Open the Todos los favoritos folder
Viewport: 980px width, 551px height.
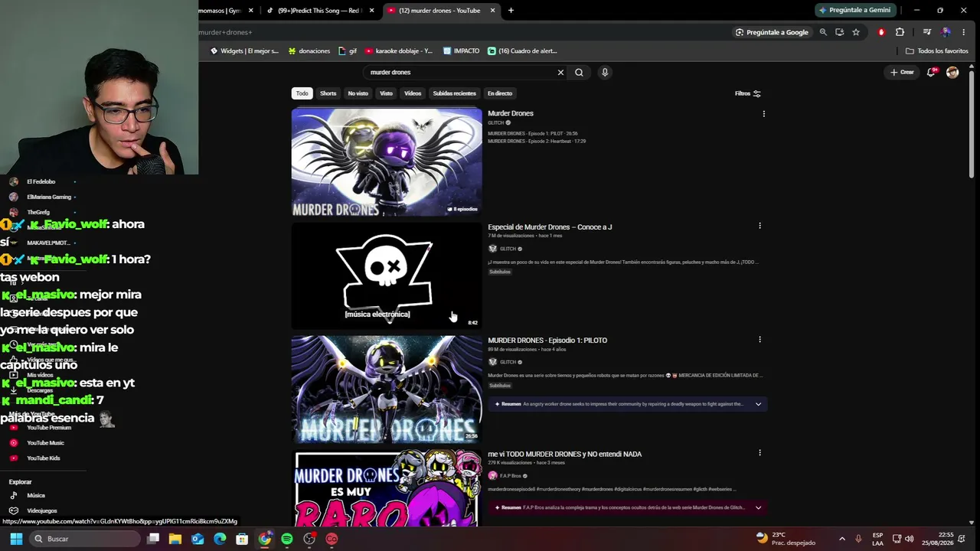click(x=937, y=51)
